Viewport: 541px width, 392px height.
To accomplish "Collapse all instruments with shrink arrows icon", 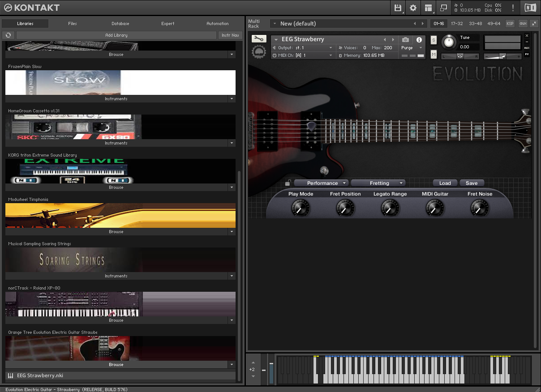I will coord(534,23).
